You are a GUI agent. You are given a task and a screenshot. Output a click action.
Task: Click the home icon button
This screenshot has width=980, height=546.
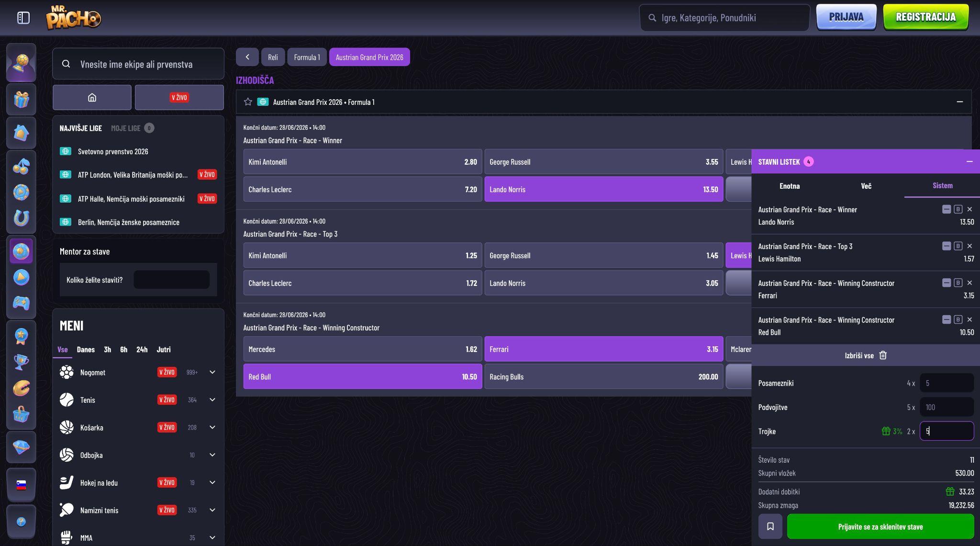92,97
